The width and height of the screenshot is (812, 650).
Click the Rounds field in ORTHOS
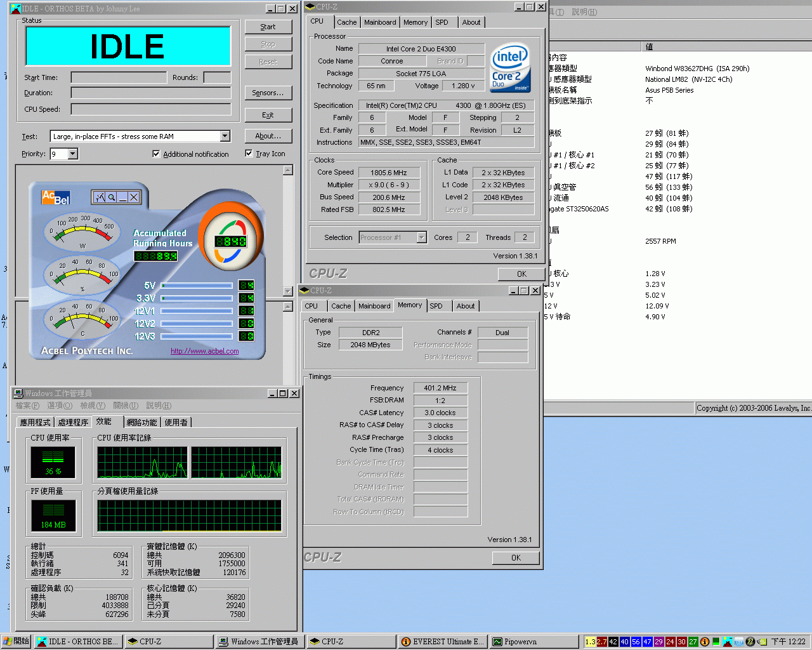[x=217, y=77]
